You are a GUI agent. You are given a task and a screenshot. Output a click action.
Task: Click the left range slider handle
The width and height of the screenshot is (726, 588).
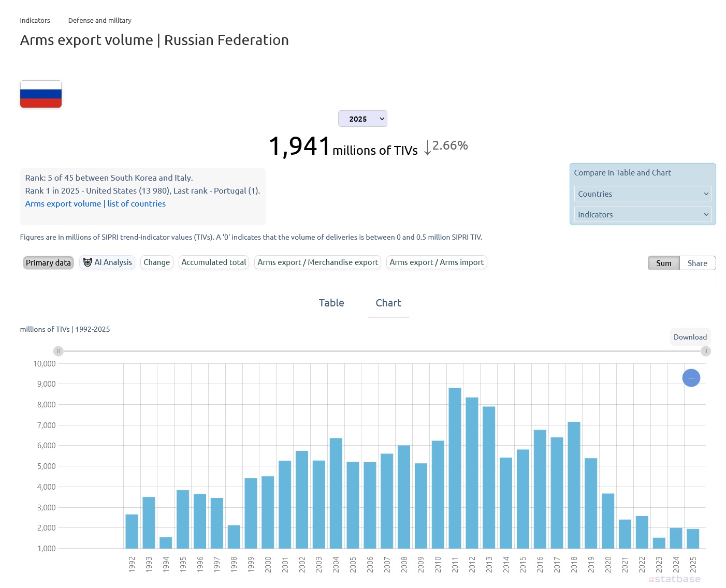(59, 351)
